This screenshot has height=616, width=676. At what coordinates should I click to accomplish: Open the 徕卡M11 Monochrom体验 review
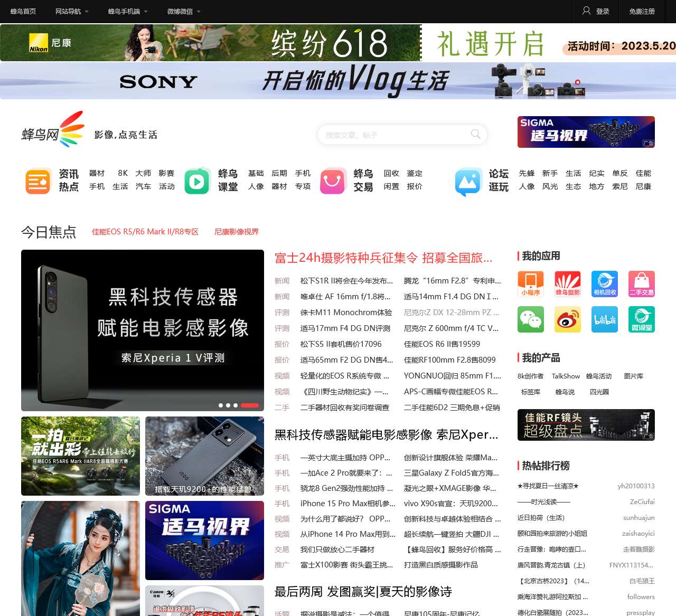[x=346, y=312]
